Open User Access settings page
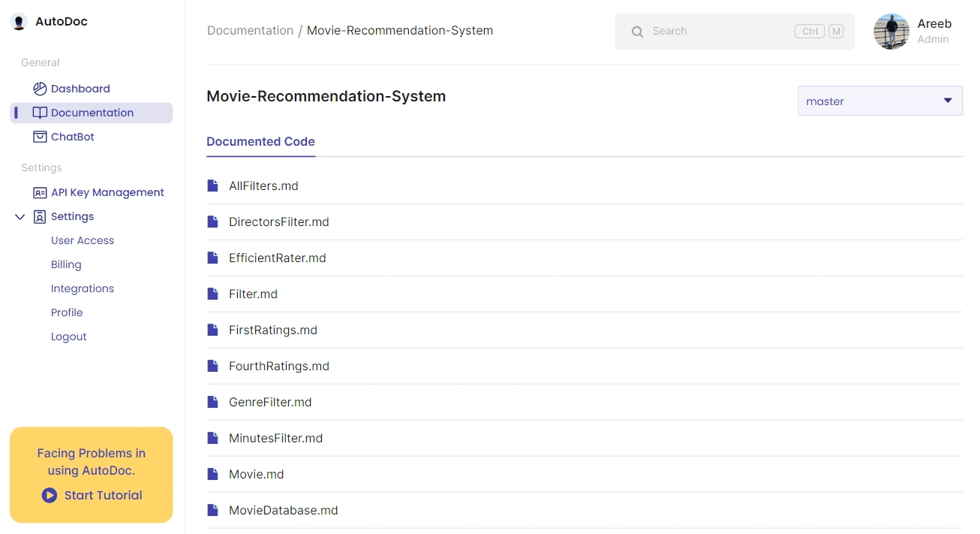980x534 pixels. tap(83, 240)
